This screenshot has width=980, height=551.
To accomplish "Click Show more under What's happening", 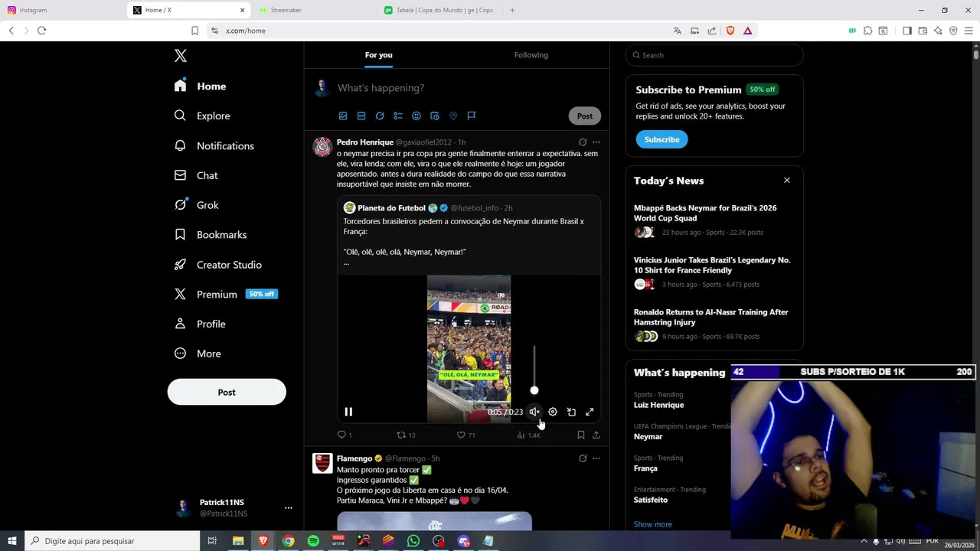I will (652, 524).
